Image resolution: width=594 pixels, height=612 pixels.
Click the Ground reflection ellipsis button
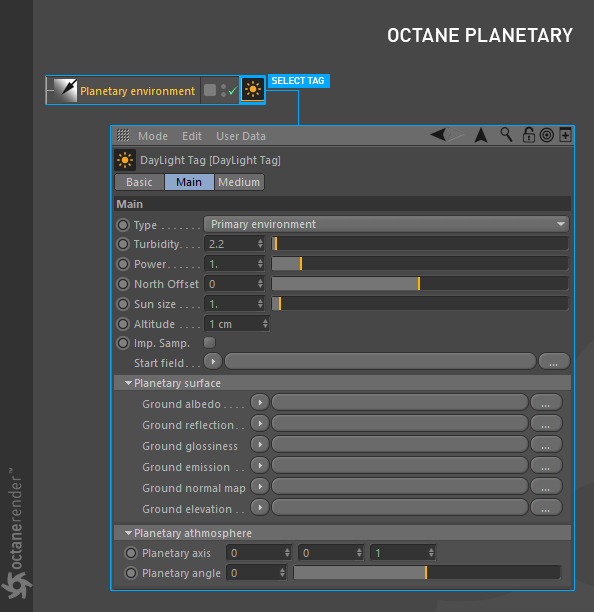click(x=546, y=424)
